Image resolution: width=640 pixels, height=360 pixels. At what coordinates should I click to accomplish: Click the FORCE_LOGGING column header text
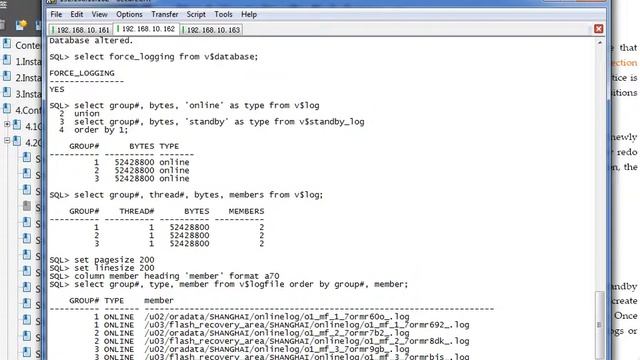82,73
